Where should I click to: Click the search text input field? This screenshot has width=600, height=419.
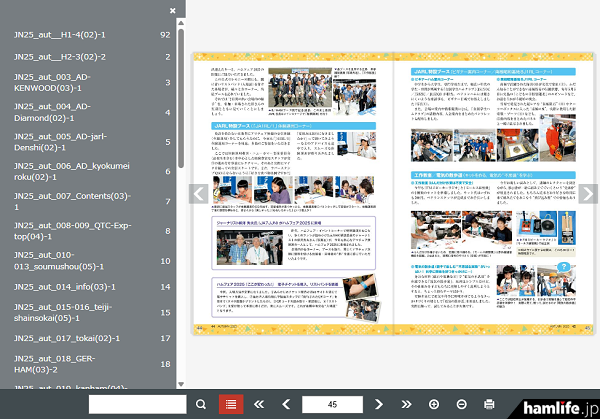(x=138, y=404)
